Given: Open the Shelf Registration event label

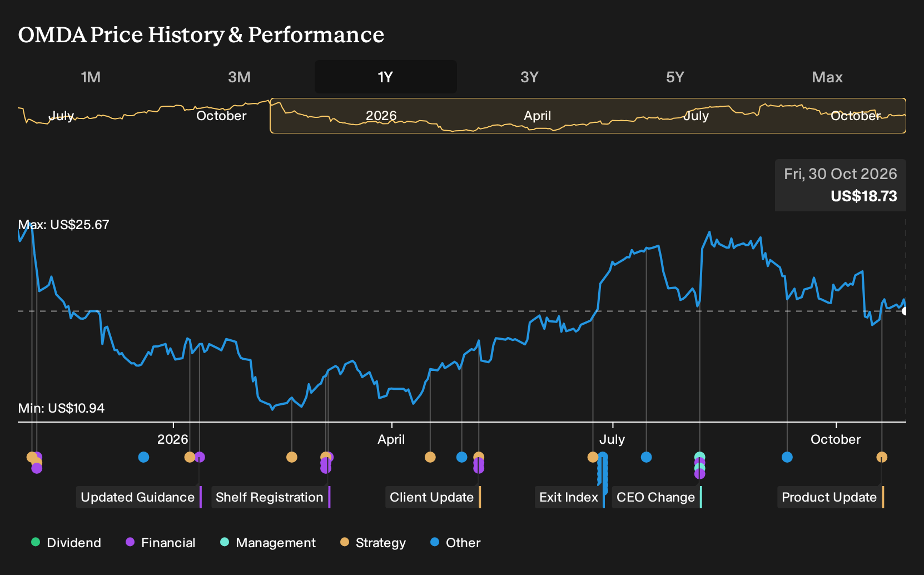Looking at the screenshot, I should pos(271,497).
